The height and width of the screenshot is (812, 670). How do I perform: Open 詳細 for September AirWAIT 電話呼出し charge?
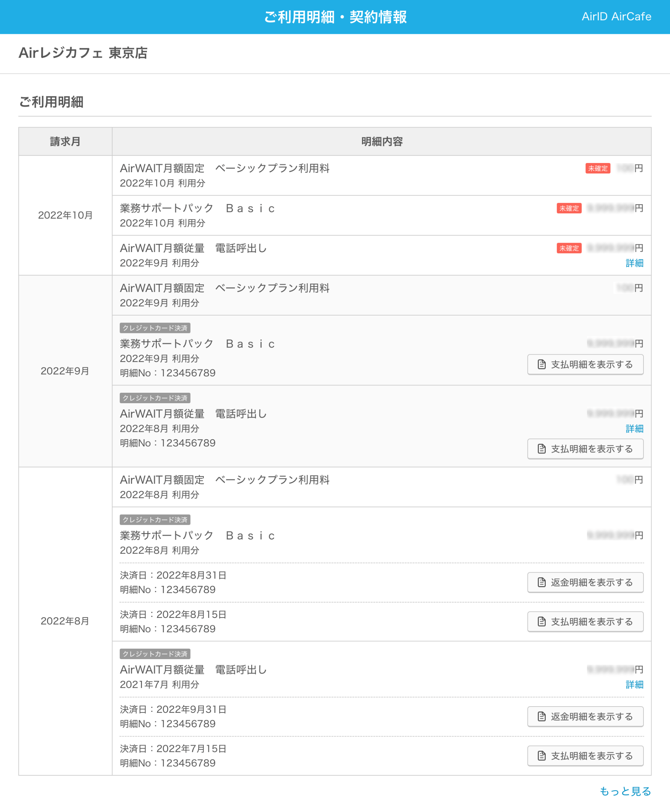pos(634,429)
